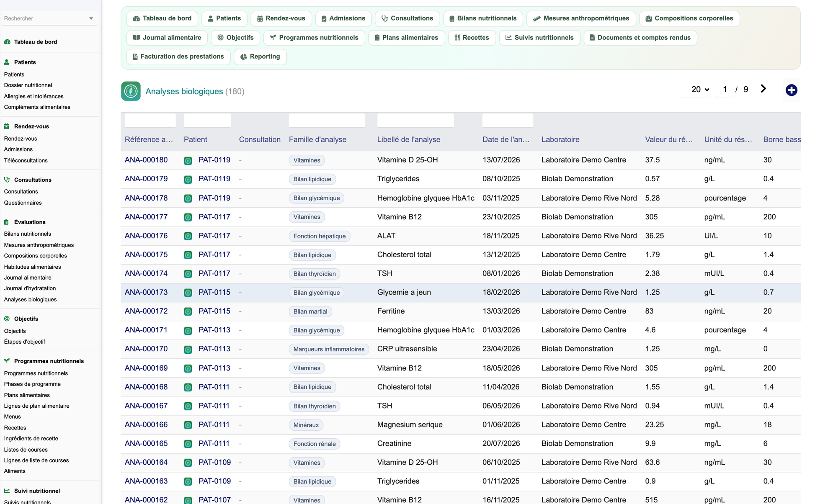Click the Suivi nutritionnel sidebar chart icon
Image resolution: width=815 pixels, height=504 pixels.
[7, 491]
